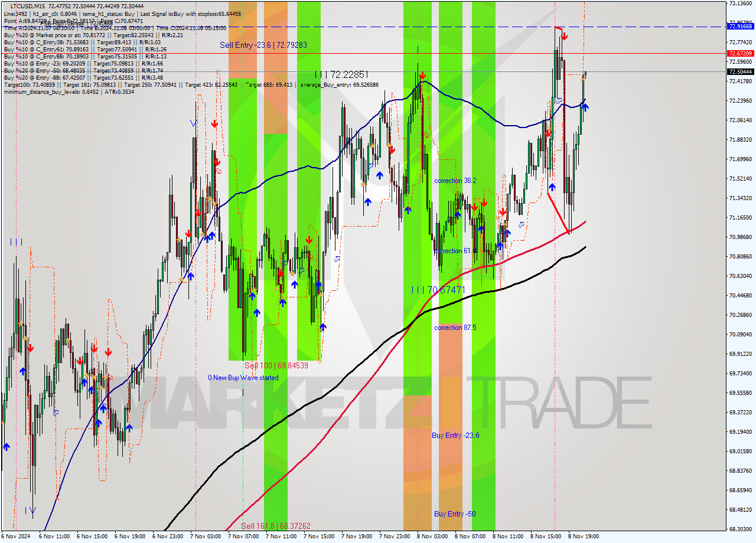Click the '6 Nov 19:00' time label
The width and height of the screenshot is (756, 543).
(x=130, y=537)
